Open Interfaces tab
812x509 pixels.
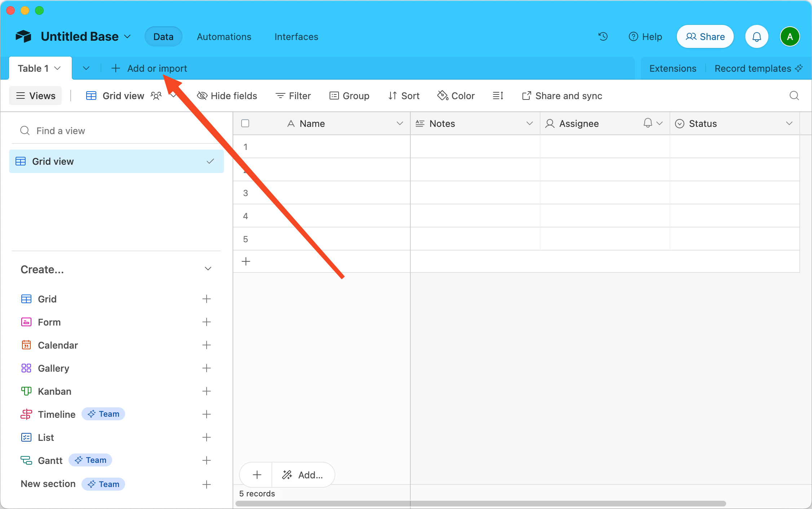point(297,36)
